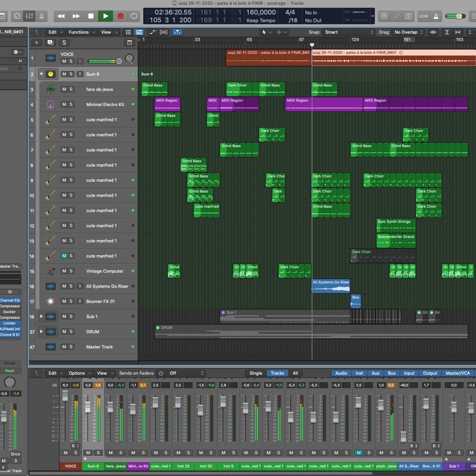Click the scissors Editors button
The width and height of the screenshot is (476, 476).
pyautogui.click(x=41, y=16)
